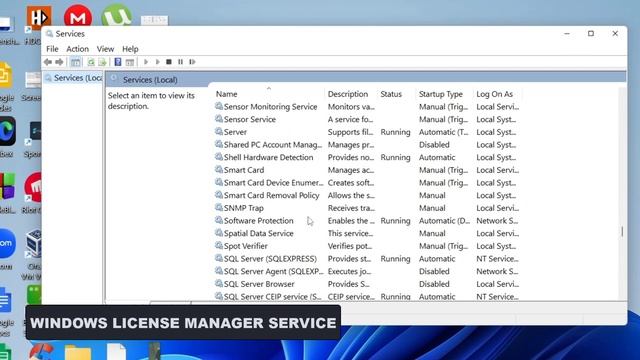Click the Pause Service toolbar icon

pyautogui.click(x=180, y=62)
